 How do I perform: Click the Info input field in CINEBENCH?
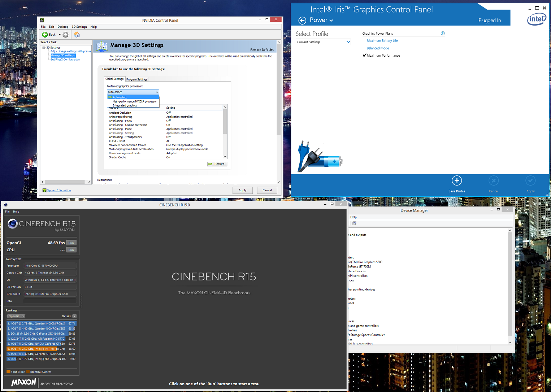tap(50, 301)
